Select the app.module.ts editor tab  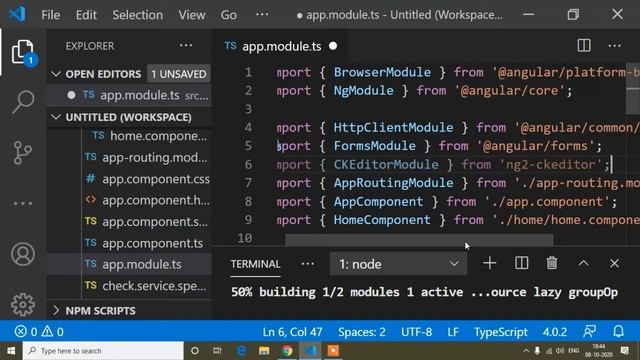tap(281, 46)
